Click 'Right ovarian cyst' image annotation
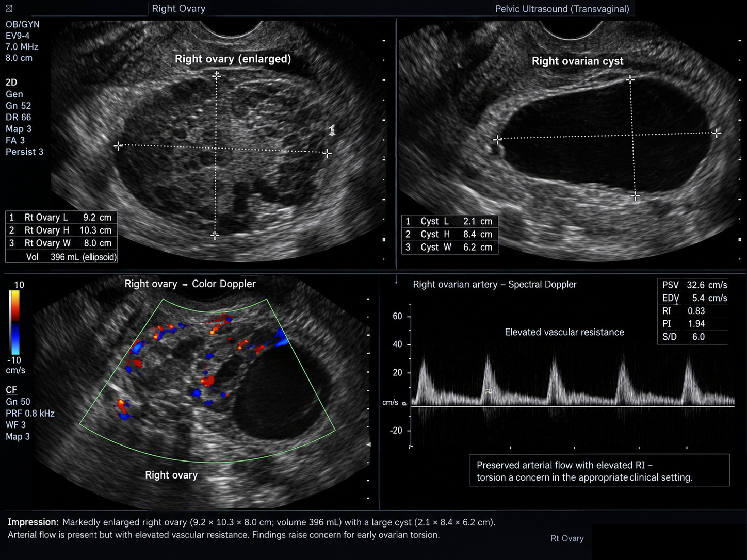 pyautogui.click(x=577, y=61)
